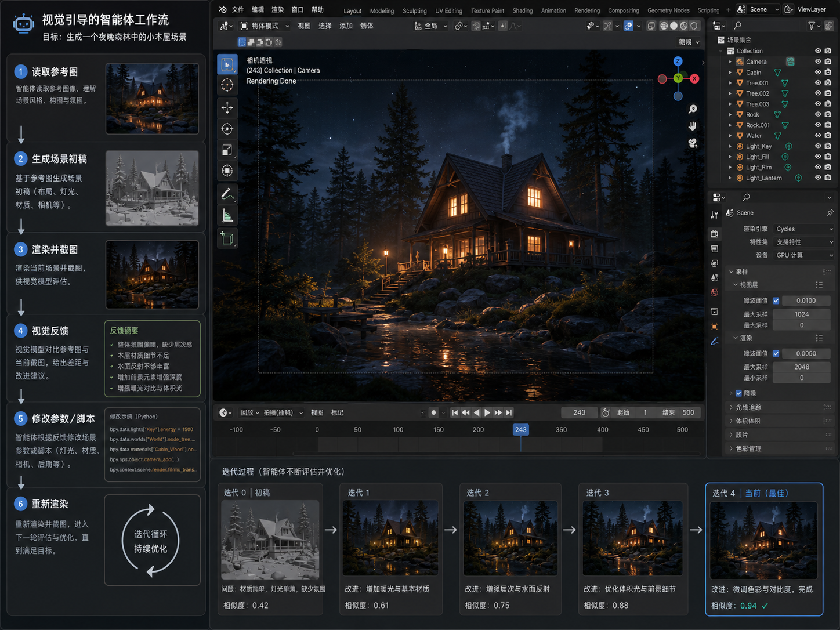The height and width of the screenshot is (630, 840).
Task: Click the play forward button in timeline
Action: click(x=487, y=412)
